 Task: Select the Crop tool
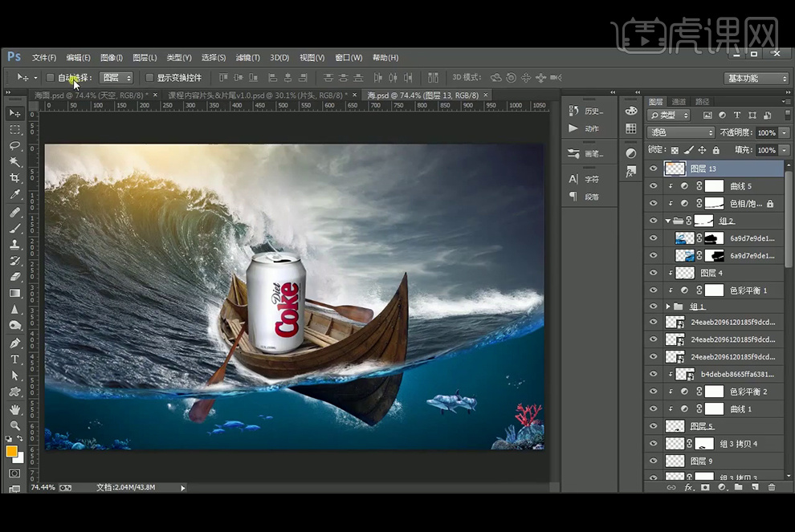point(14,178)
